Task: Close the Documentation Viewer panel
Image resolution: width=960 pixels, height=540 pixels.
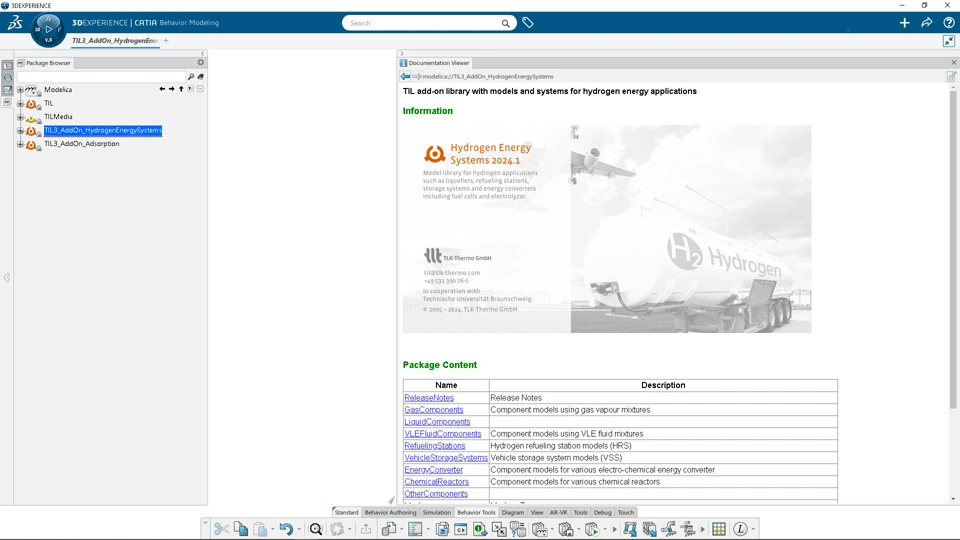Action: coord(953,62)
